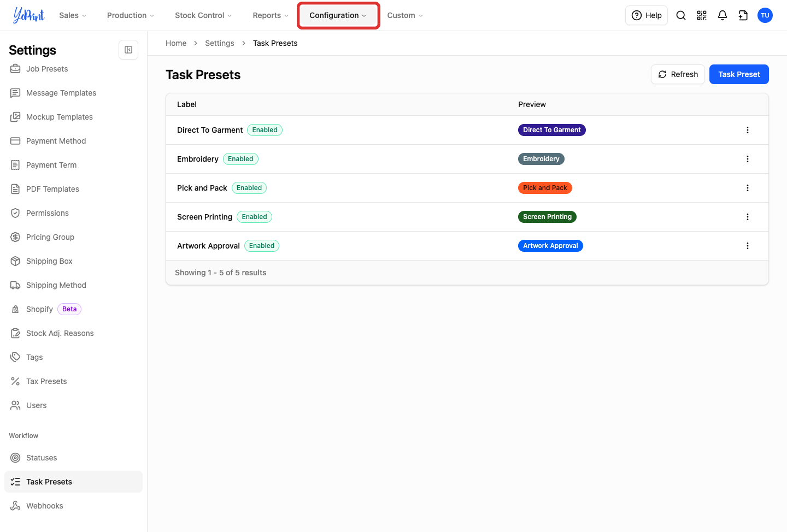Expand the Stock Control menu
The image size is (787, 532).
coord(203,15)
